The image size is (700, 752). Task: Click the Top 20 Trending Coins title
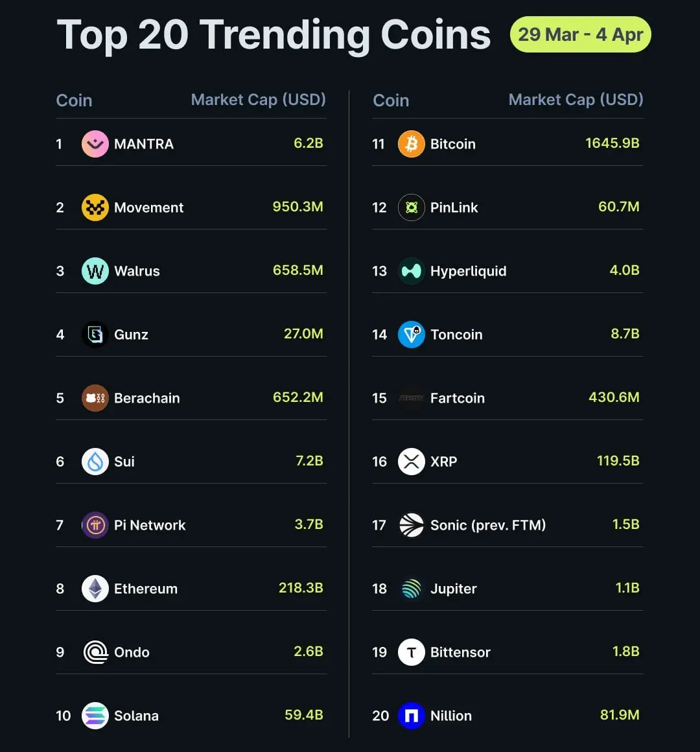point(274,35)
